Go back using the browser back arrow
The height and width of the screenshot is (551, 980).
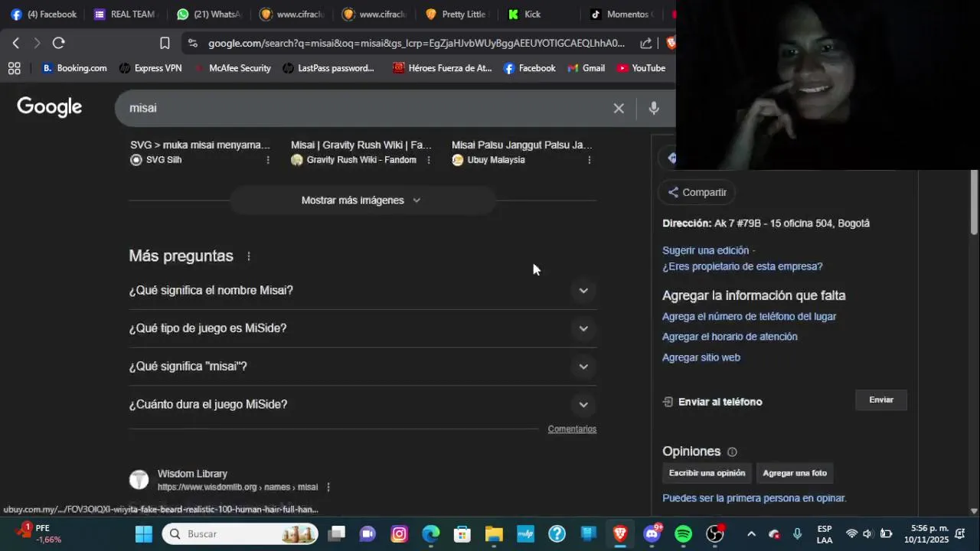point(16,43)
